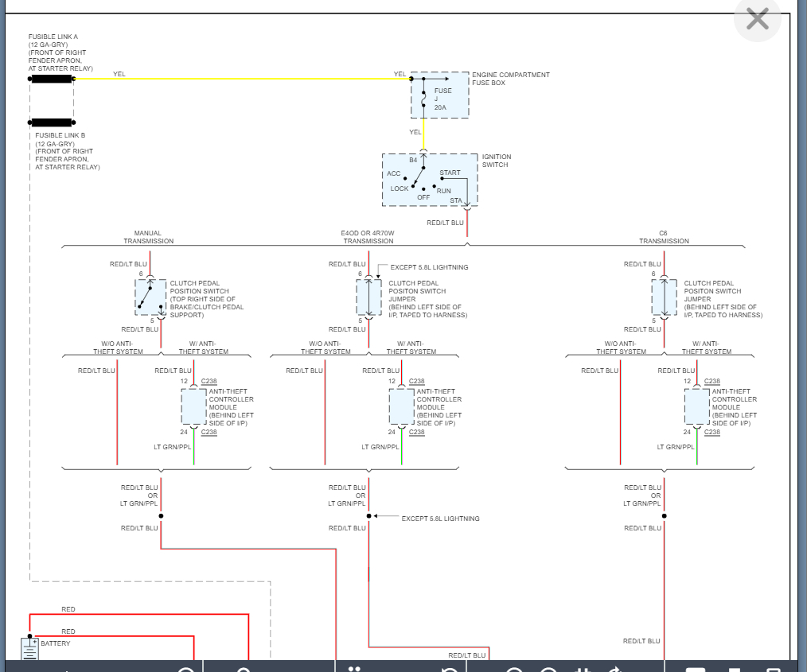This screenshot has width=807, height=672.
Task: Click the Fusible Link B symbol
Action: (52, 122)
